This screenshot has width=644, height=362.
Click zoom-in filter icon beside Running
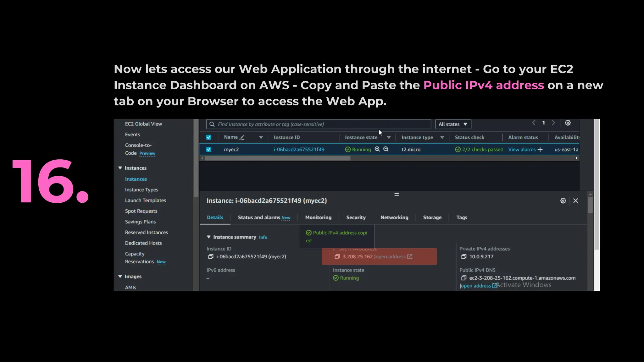377,149
